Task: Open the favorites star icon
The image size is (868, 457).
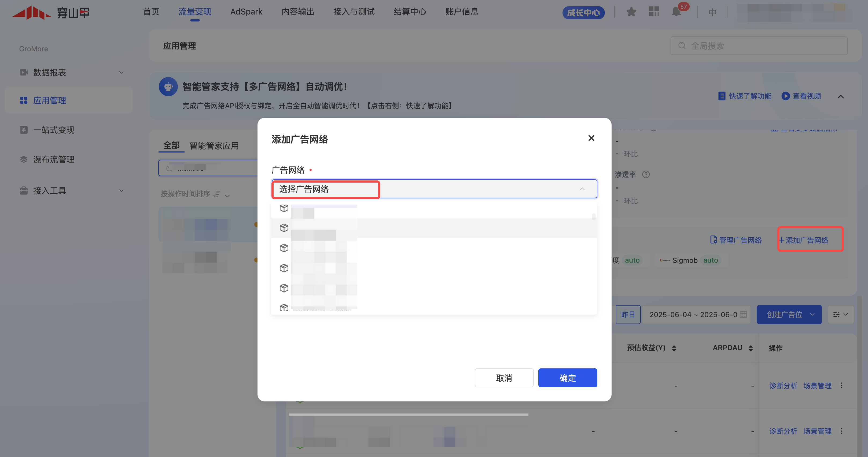Action: point(631,12)
